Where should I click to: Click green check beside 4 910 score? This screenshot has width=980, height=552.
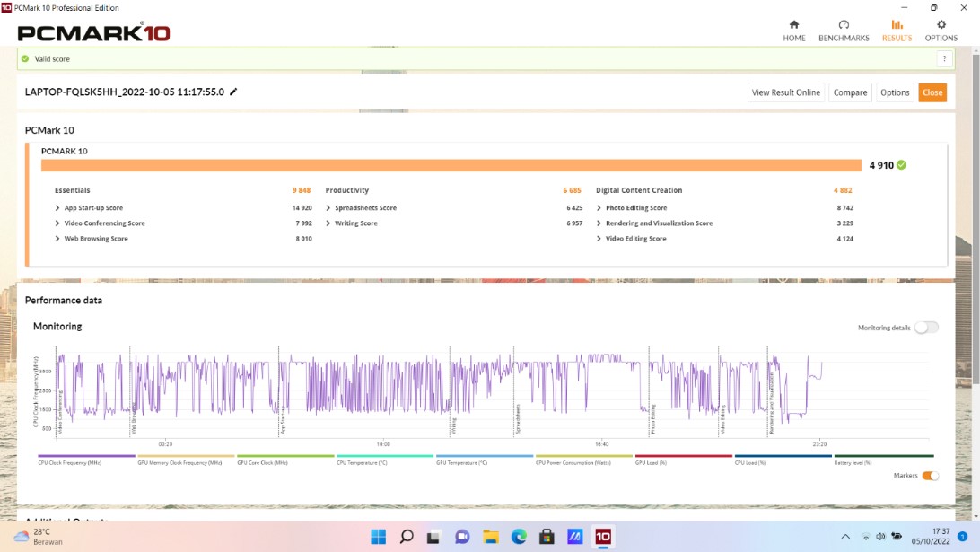[x=901, y=165]
